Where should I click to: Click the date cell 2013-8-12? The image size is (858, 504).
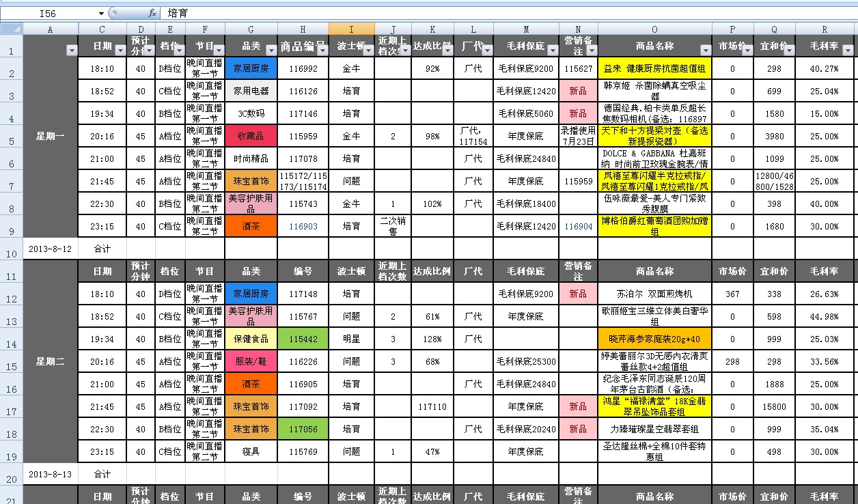pyautogui.click(x=51, y=249)
